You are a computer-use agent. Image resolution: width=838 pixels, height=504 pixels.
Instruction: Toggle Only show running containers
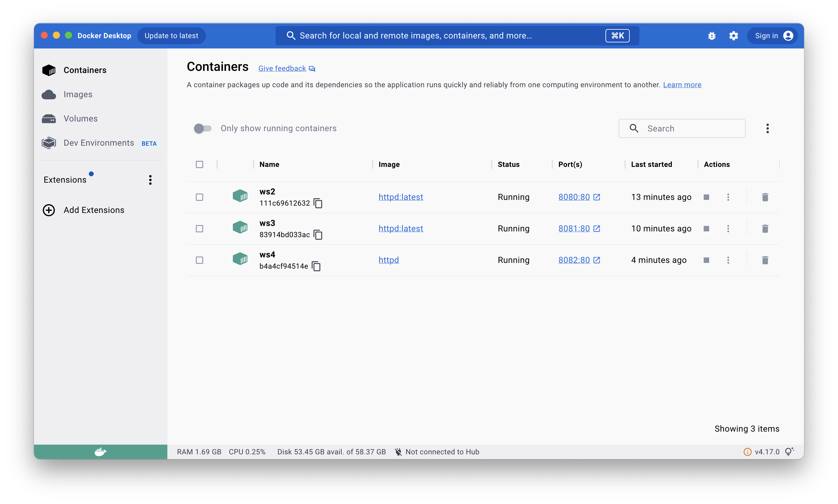[203, 128]
